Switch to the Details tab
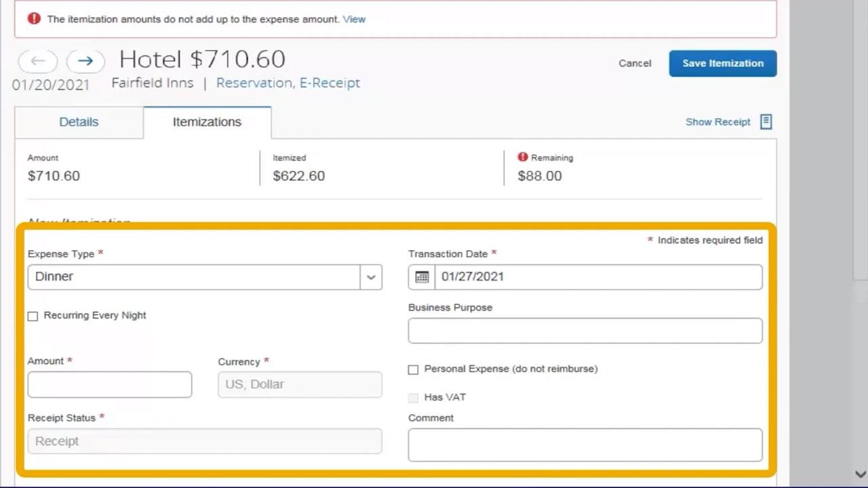 (x=79, y=122)
